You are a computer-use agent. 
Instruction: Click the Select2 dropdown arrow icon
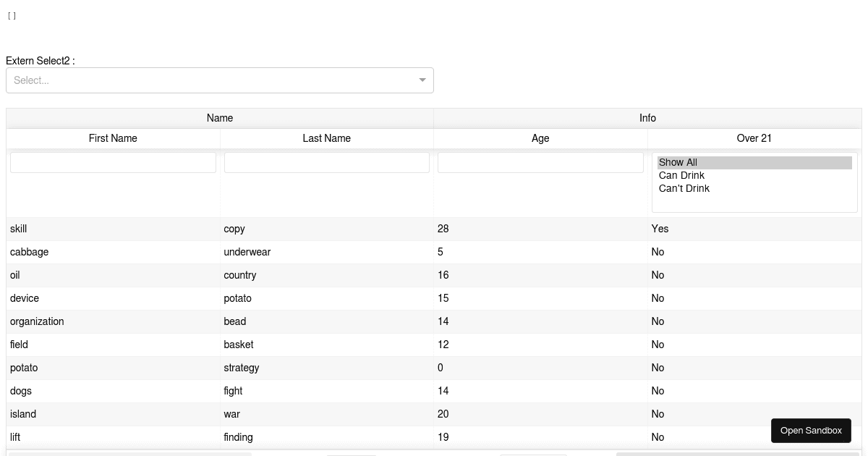tap(422, 80)
